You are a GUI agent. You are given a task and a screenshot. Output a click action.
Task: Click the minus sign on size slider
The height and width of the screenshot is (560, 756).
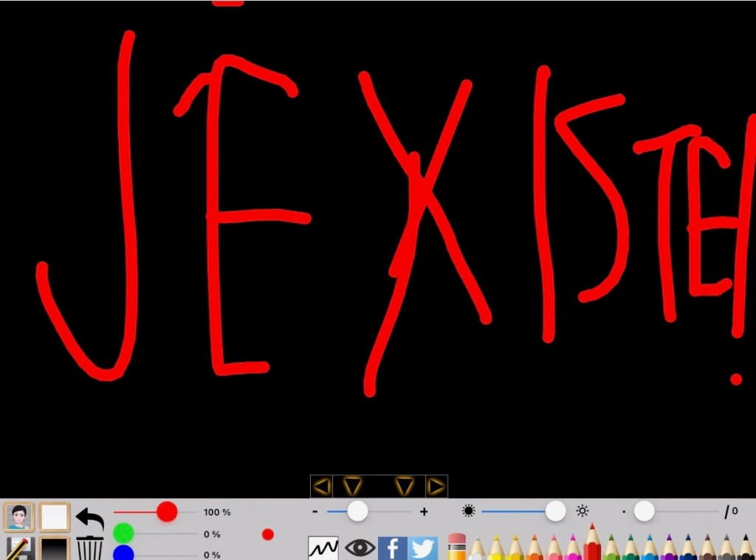click(315, 512)
